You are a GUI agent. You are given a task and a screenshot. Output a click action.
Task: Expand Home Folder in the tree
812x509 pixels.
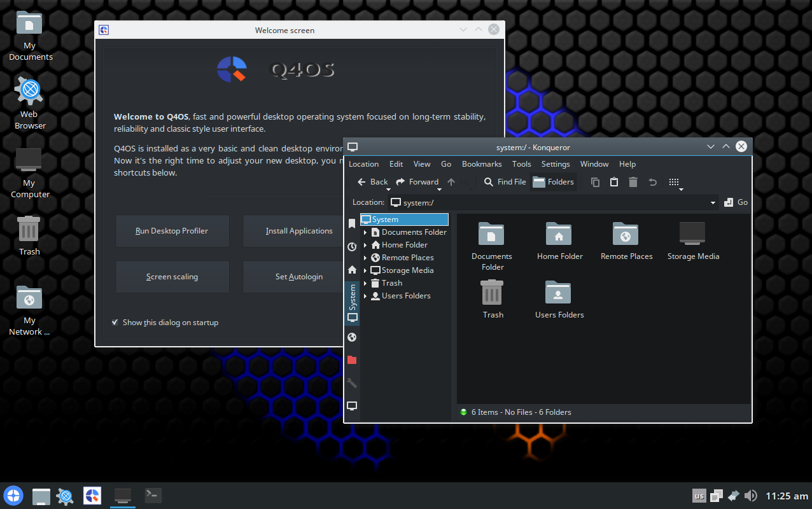point(365,245)
